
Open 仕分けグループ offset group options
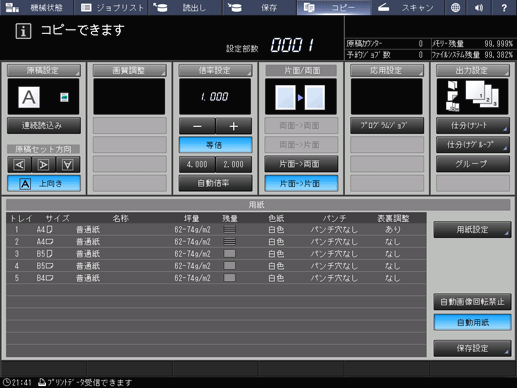[x=473, y=145]
